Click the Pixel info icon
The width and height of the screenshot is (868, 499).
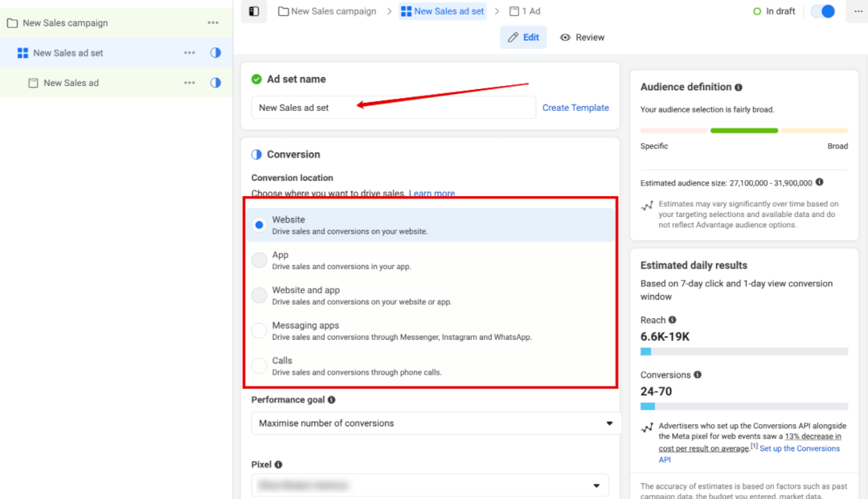[x=278, y=464]
